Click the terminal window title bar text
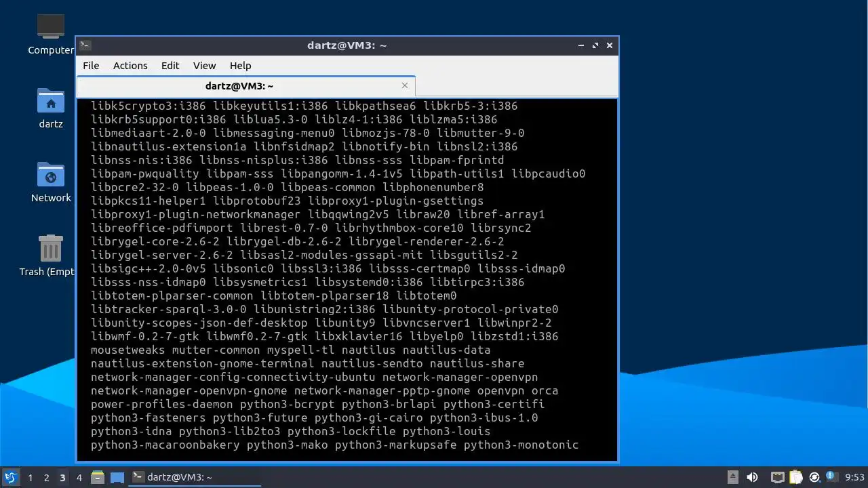 347,45
